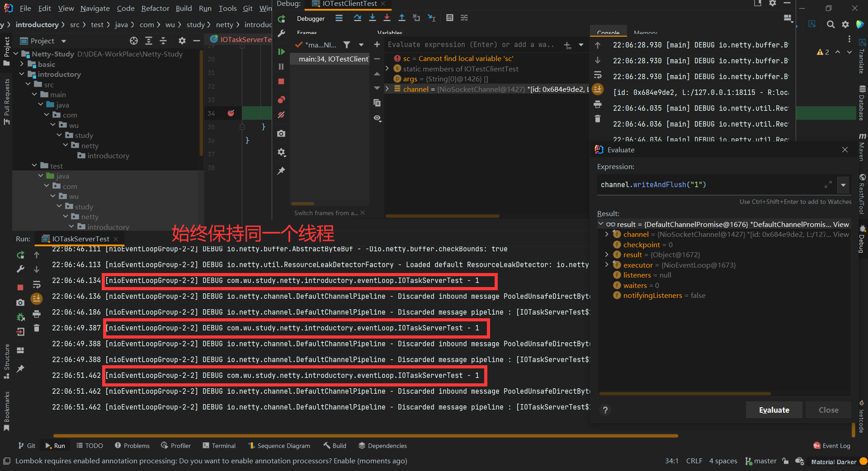Viewport: 868px width, 471px height.
Task: Stop the IOTestClientTest debug session
Action: click(x=281, y=81)
